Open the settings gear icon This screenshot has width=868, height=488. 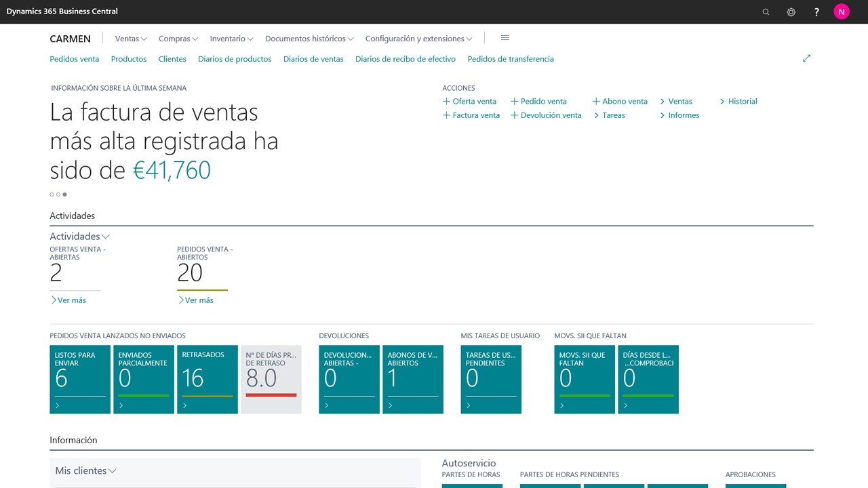[791, 12]
